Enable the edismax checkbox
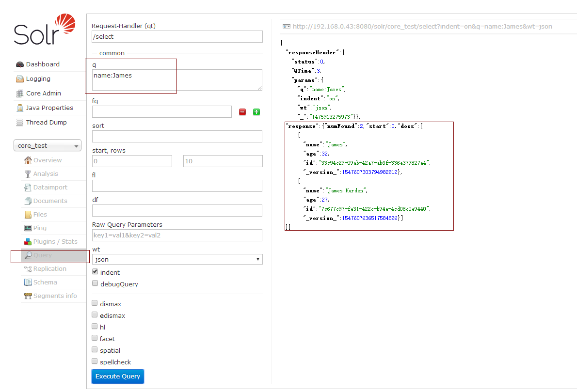Screen dimensions: 577x392 (95, 315)
